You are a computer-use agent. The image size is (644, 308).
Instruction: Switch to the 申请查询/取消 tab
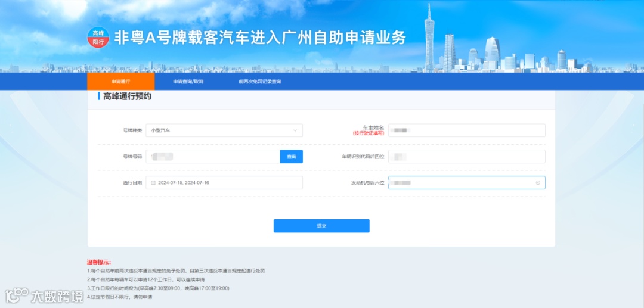188,82
